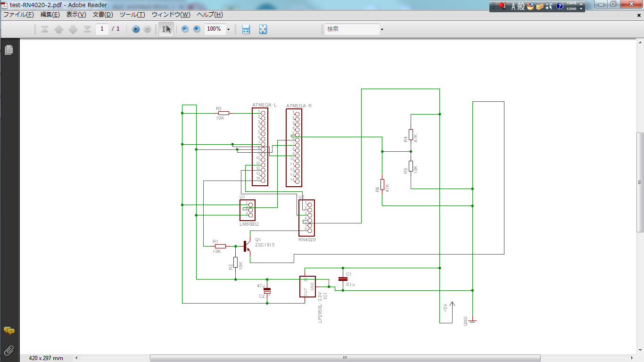Open the Pages thumbnail panel icon
The image size is (644, 362).
click(x=8, y=49)
